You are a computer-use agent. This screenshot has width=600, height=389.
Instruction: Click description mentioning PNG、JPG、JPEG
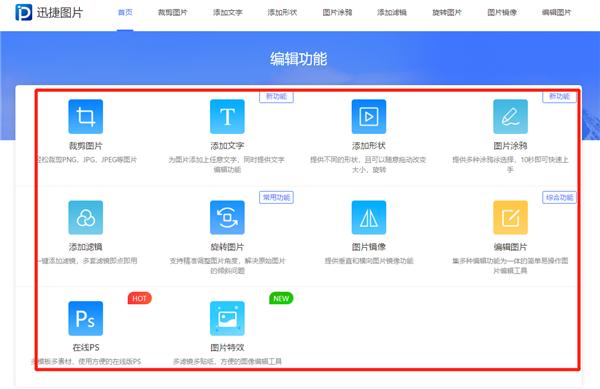click(x=86, y=160)
